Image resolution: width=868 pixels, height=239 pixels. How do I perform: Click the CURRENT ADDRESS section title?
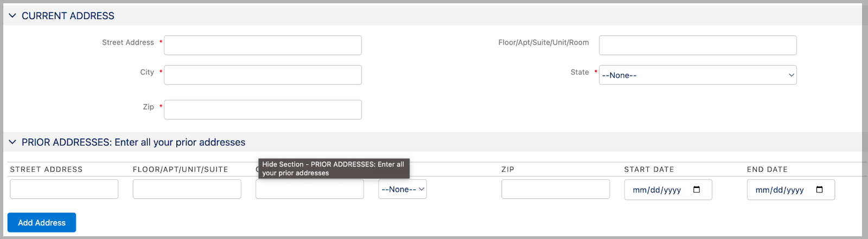(x=68, y=16)
